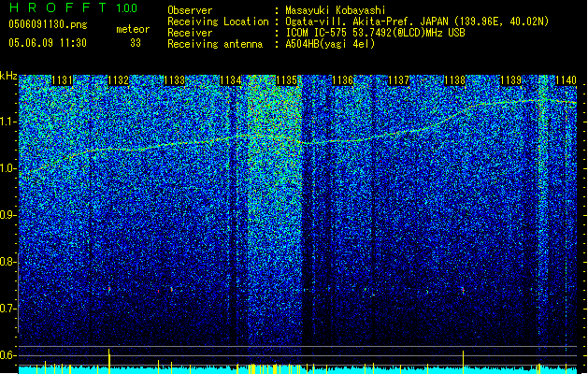The width and height of the screenshot is (588, 374).
Task: Select the 1138 time marker
Action: coord(455,80)
